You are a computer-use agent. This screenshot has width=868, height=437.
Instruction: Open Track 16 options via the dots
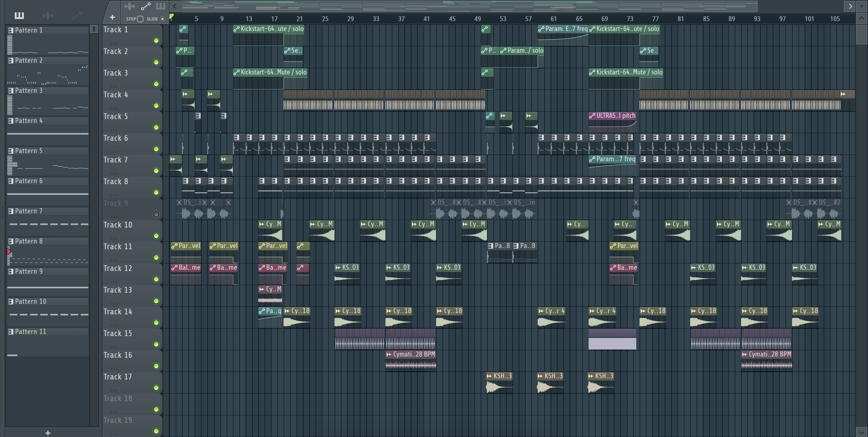click(x=114, y=369)
